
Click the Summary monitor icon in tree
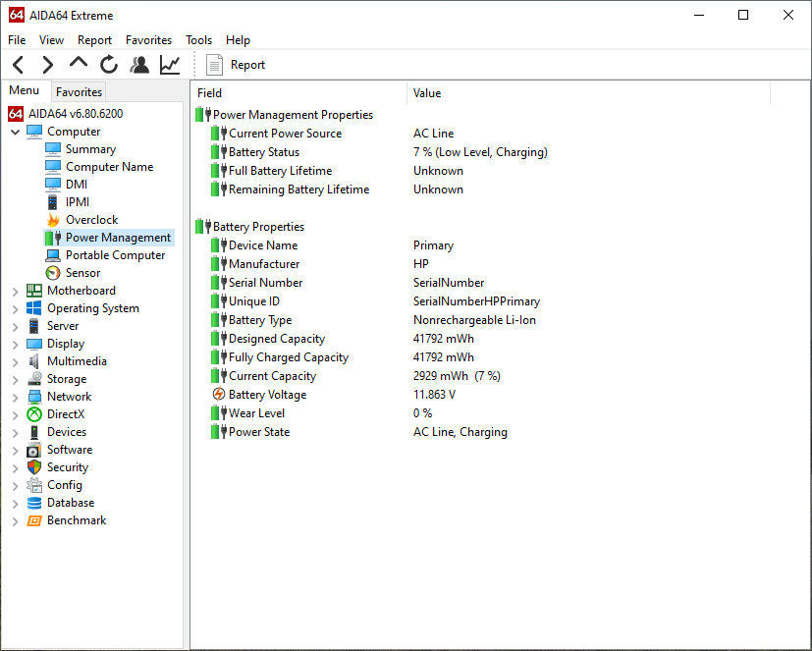[53, 149]
